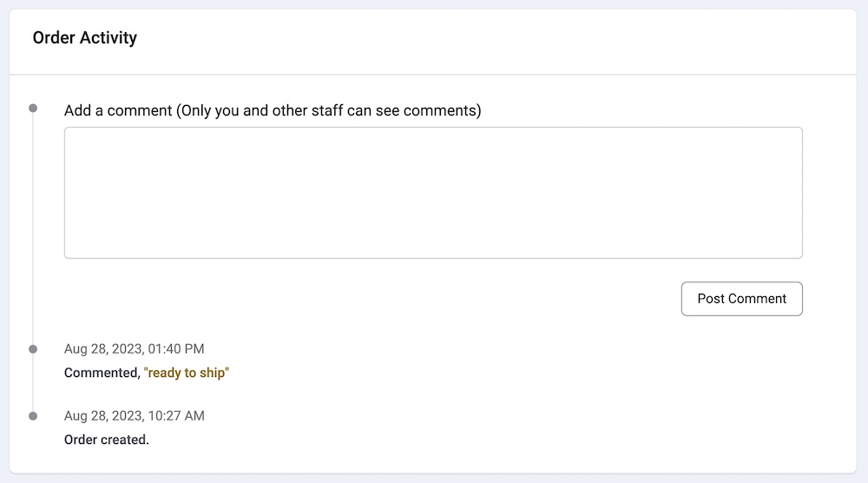Click the timeline line between the two activity entries
The height and width of the screenshot is (483, 868).
(33, 383)
